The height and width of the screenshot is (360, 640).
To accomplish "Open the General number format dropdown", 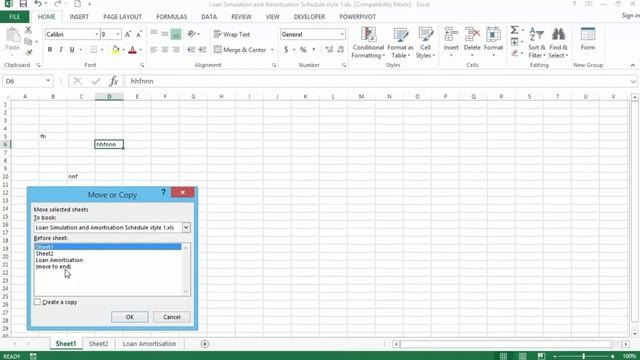I will (342, 34).
